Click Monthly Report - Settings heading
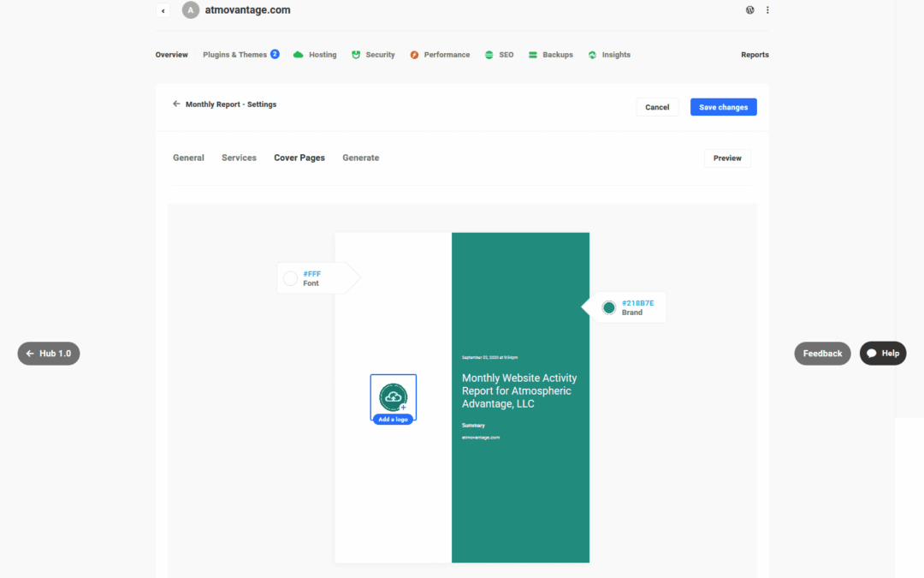 point(231,104)
